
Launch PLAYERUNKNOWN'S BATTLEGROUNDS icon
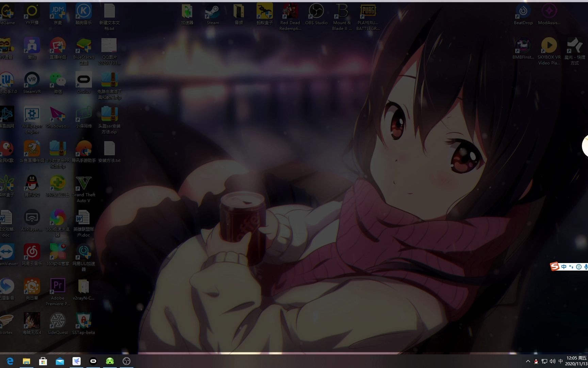[x=368, y=17]
